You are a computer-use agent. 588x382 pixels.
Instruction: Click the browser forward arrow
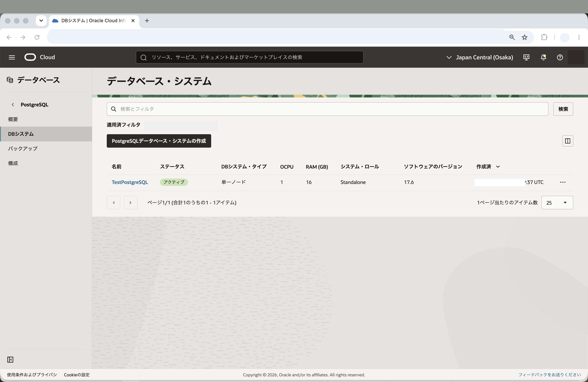coord(23,37)
